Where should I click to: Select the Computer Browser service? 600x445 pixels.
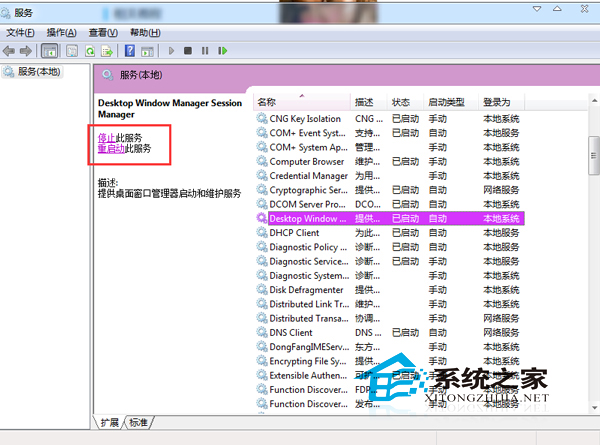pos(390,161)
